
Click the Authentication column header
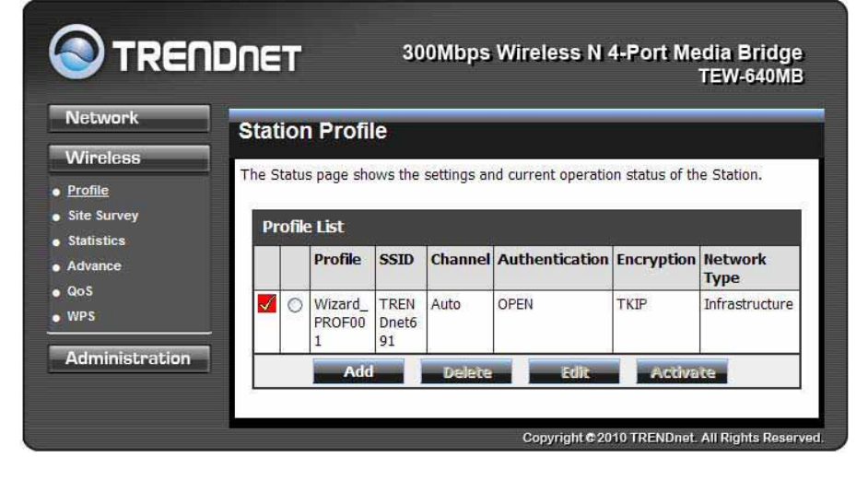(552, 260)
